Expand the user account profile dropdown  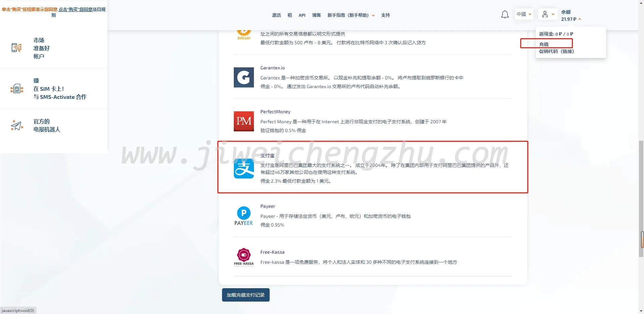click(x=548, y=14)
